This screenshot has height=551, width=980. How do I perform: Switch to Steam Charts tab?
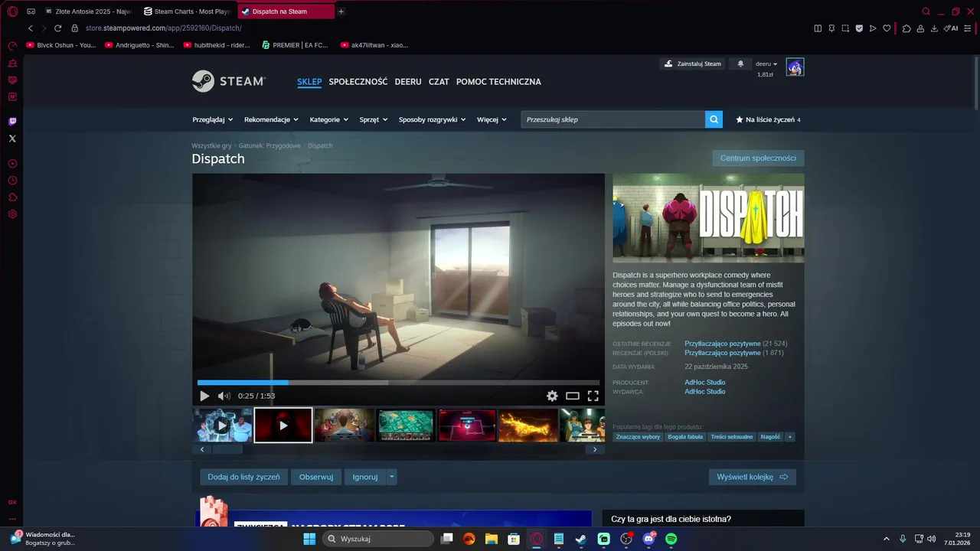(x=187, y=11)
